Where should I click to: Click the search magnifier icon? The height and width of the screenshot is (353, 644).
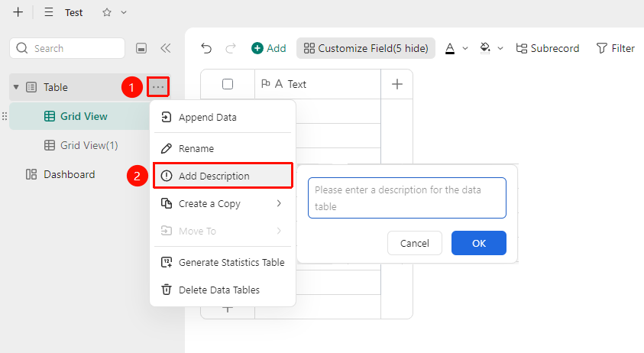pyautogui.click(x=22, y=48)
